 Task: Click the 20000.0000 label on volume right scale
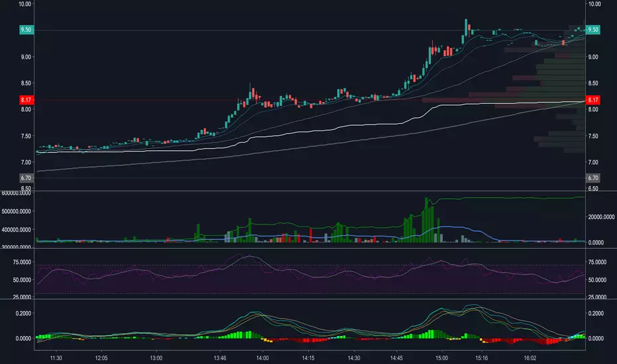[601, 217]
